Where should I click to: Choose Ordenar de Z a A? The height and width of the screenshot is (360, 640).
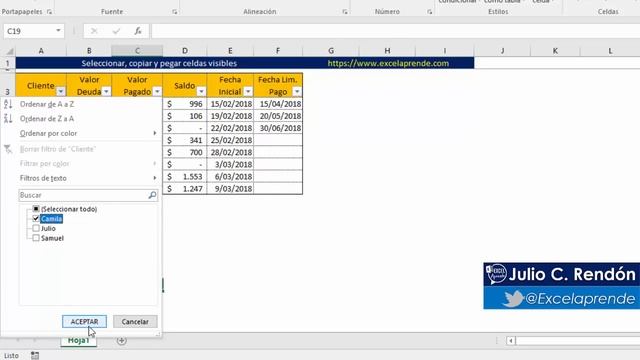click(x=47, y=119)
